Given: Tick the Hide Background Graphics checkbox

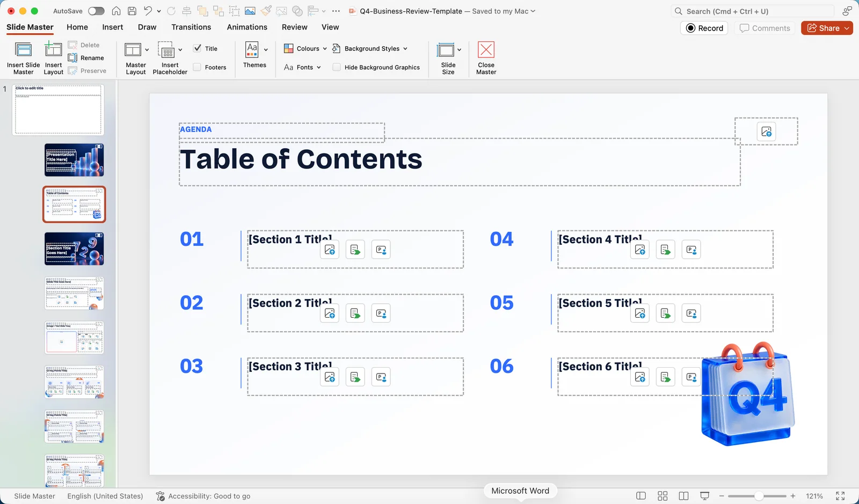Looking at the screenshot, I should tap(337, 67).
